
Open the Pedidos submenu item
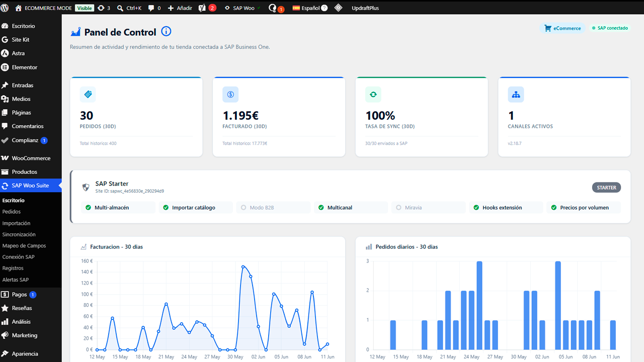coord(12,212)
